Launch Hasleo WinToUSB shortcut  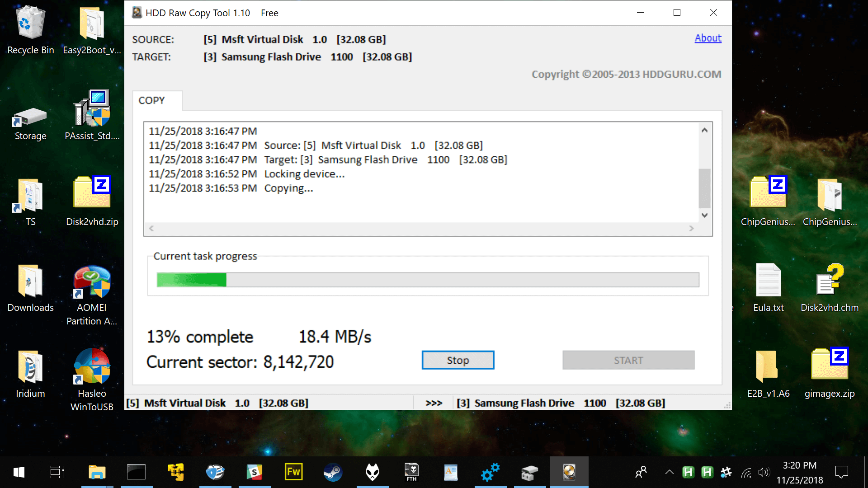tap(92, 380)
